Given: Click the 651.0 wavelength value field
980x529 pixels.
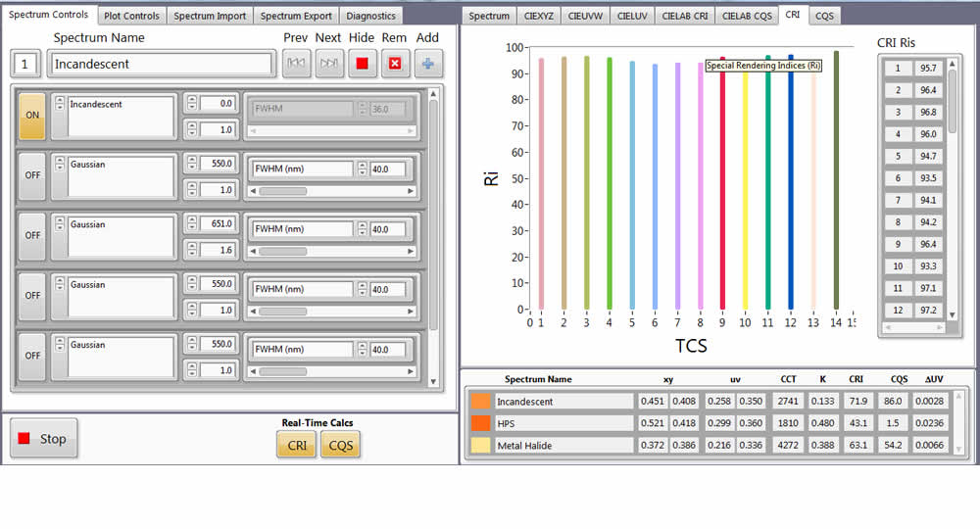Looking at the screenshot, I should (x=218, y=223).
